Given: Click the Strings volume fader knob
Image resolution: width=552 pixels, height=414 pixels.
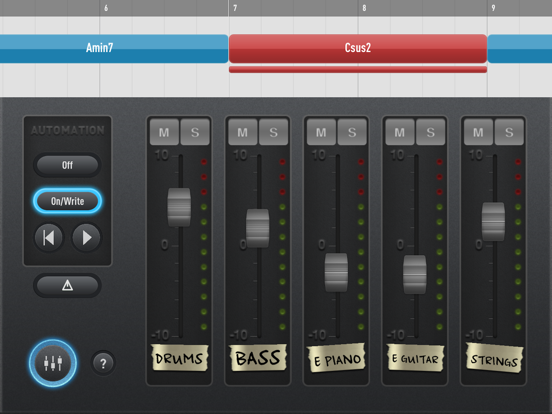Looking at the screenshot, I should 493,221.
